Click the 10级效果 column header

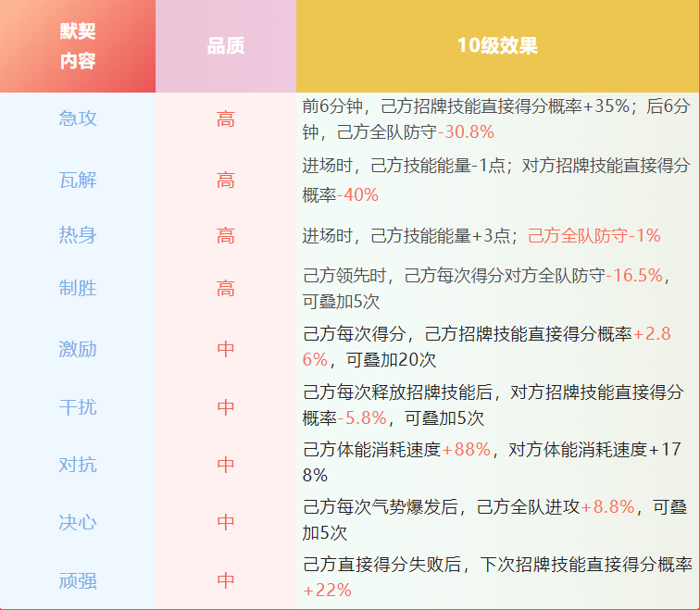(497, 46)
